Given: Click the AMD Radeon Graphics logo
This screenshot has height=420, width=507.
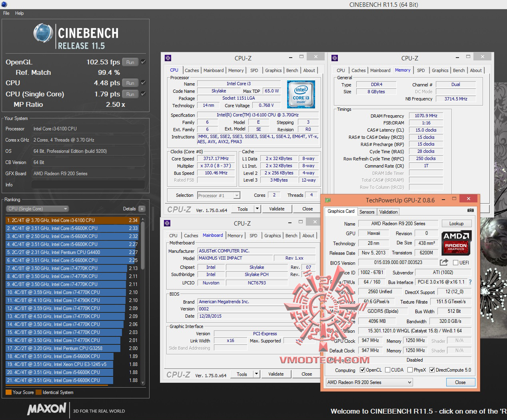Looking at the screenshot, I should [x=456, y=242].
